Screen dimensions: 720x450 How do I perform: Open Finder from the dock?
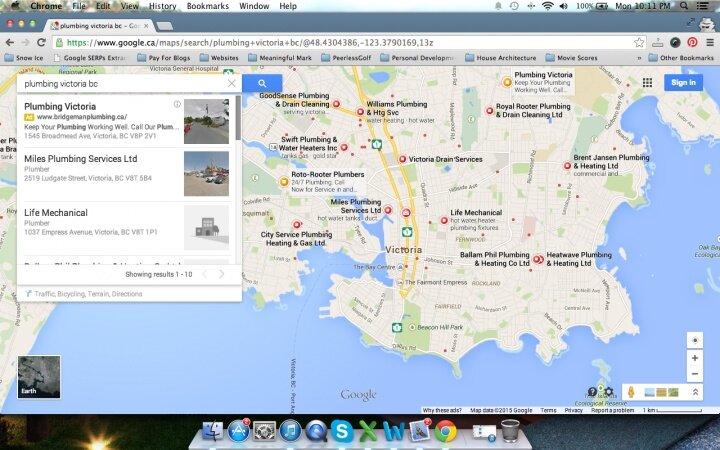tap(212, 431)
